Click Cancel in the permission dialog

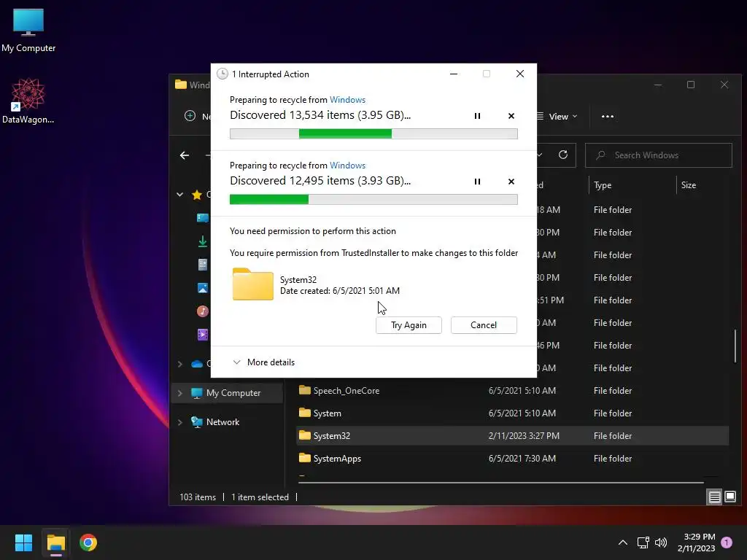coord(484,324)
